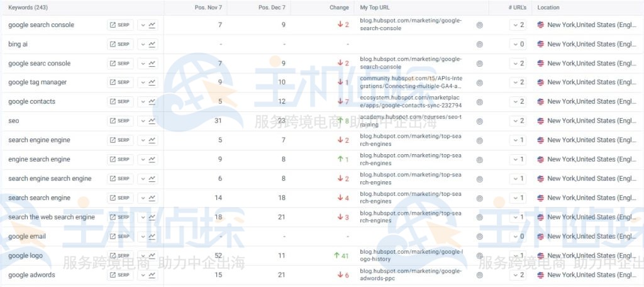Select the 'bing ai' keyword

point(18,44)
